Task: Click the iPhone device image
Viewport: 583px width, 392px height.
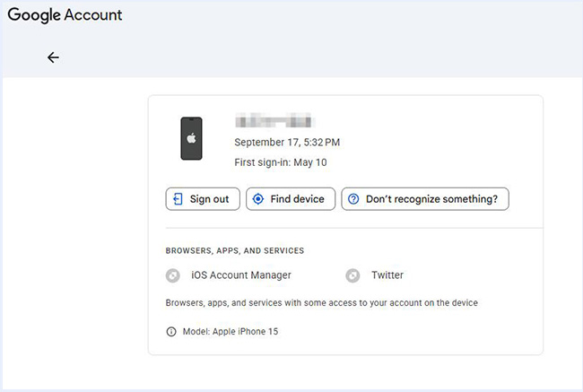Action: [x=191, y=138]
